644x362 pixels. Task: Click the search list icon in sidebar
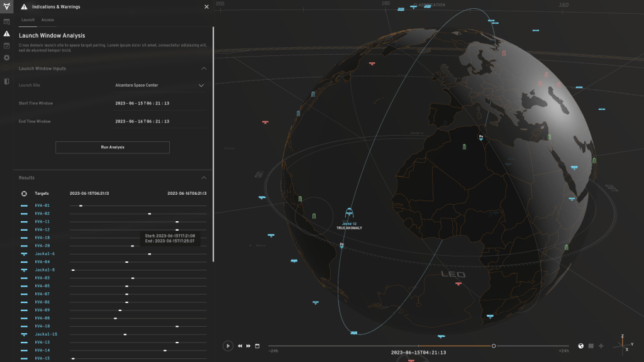click(x=6, y=22)
